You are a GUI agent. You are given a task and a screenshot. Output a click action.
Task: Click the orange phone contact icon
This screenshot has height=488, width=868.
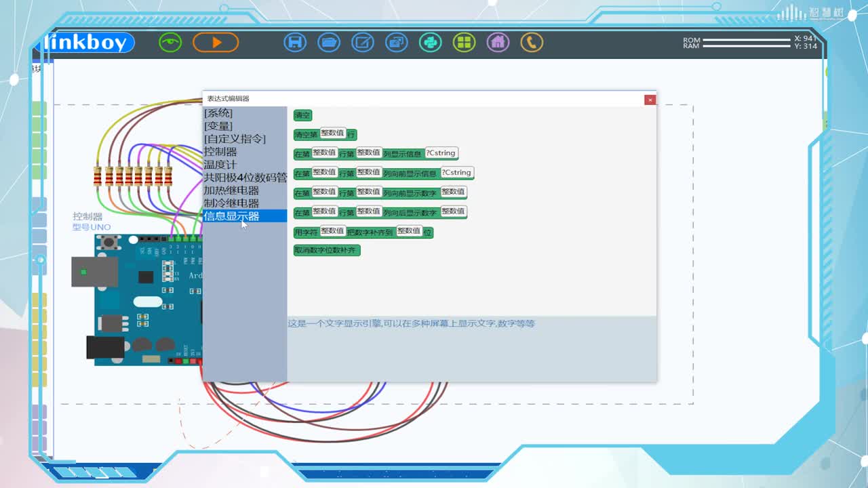click(x=532, y=42)
